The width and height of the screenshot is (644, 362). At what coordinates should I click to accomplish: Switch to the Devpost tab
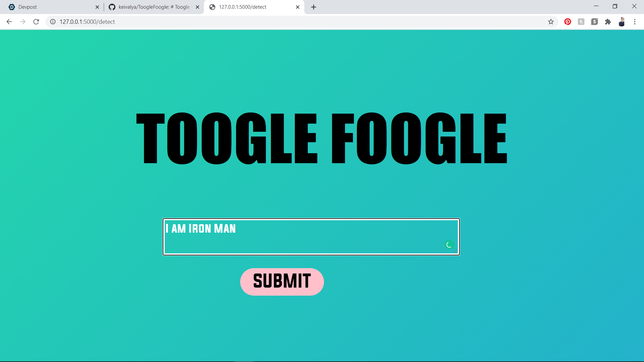pyautogui.click(x=50, y=7)
